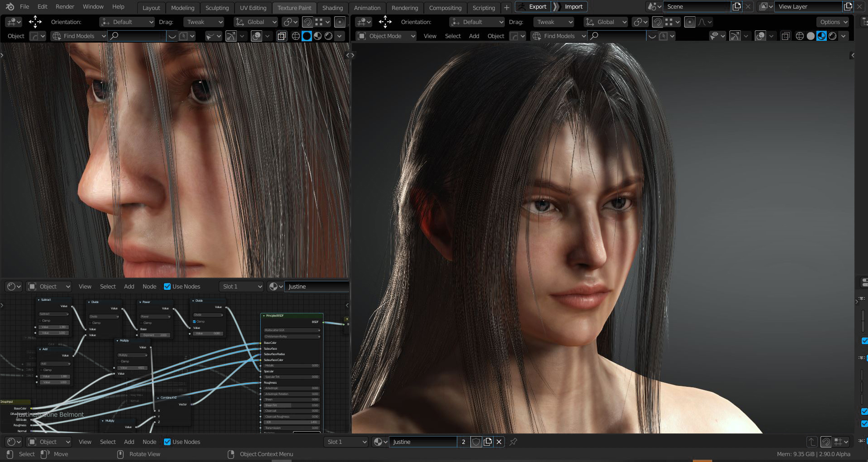868x462 pixels.
Task: Click material user count 2 button
Action: (x=463, y=442)
